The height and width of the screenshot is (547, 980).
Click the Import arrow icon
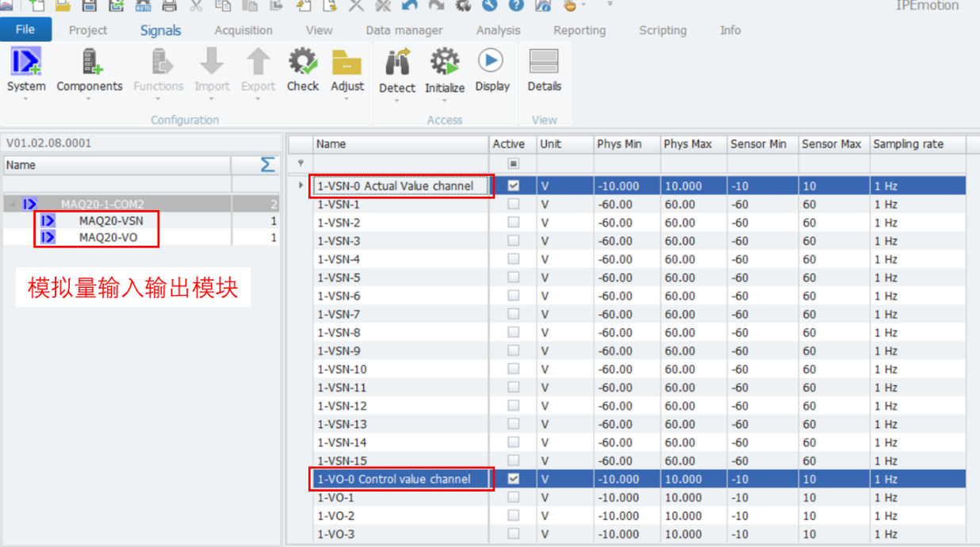tap(212, 62)
